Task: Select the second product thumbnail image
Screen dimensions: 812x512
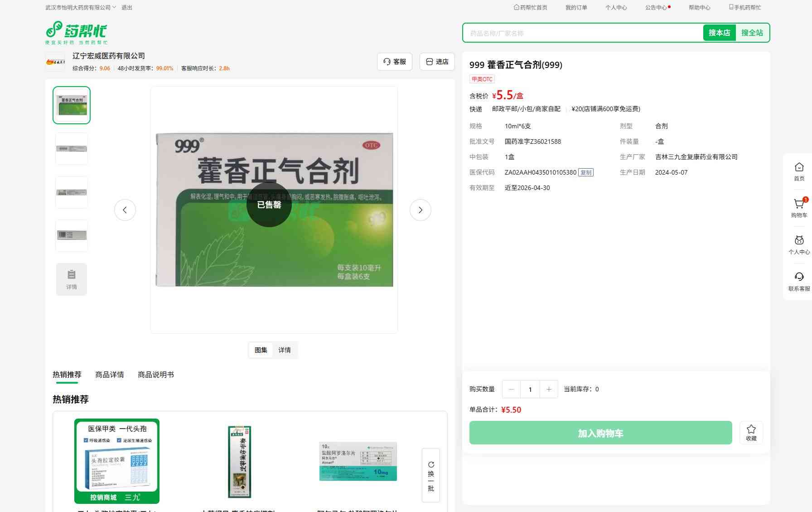Action: click(72, 149)
